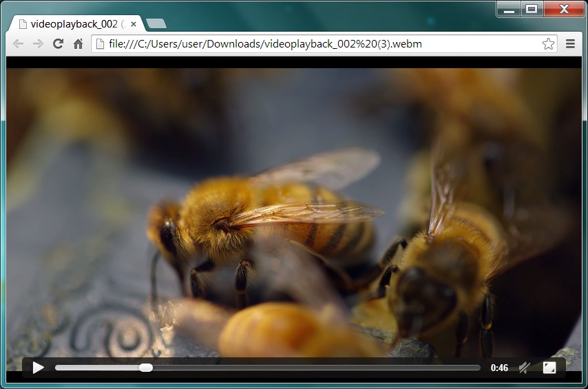This screenshot has height=389, width=588.
Task: Bookmark this page with the star icon
Action: click(x=548, y=44)
